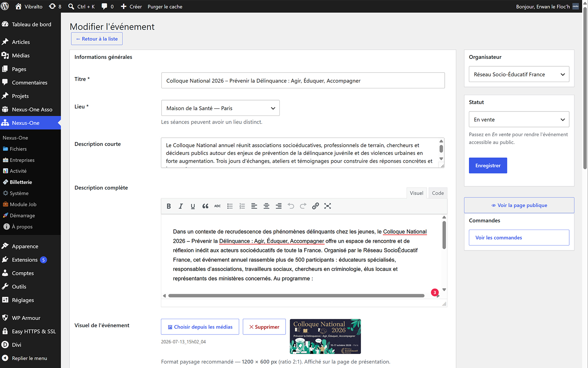588x368 pixels.
Task: Switch editor to Code tab
Action: coord(438,193)
